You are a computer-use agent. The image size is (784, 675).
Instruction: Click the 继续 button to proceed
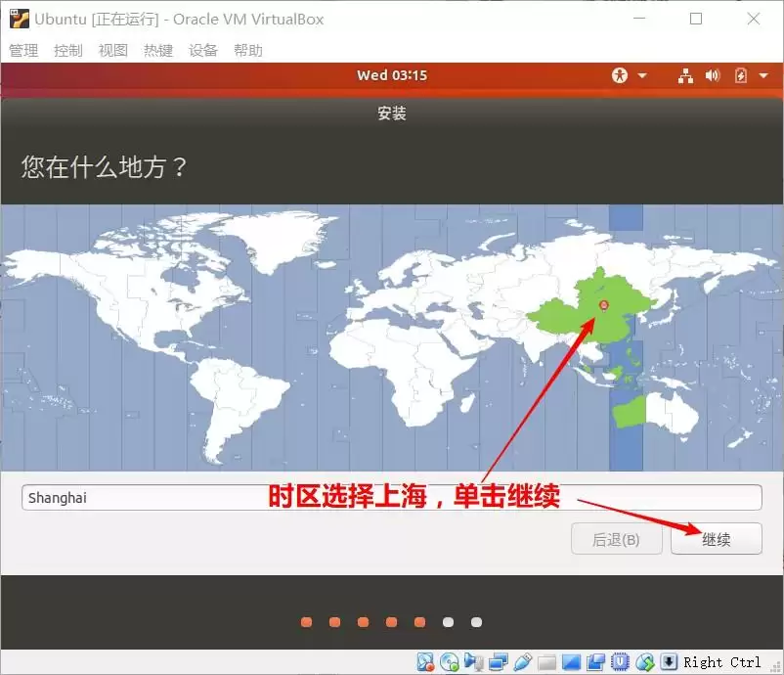[x=717, y=539]
